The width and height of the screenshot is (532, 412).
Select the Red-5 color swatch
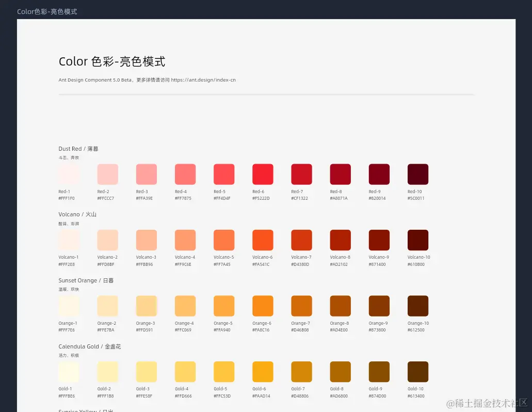tap(224, 175)
